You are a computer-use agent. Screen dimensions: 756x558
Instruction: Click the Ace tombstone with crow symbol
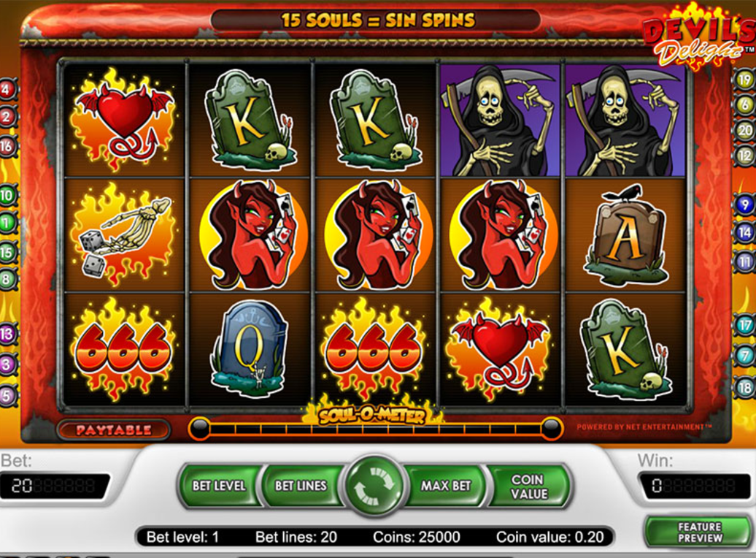coord(625,235)
